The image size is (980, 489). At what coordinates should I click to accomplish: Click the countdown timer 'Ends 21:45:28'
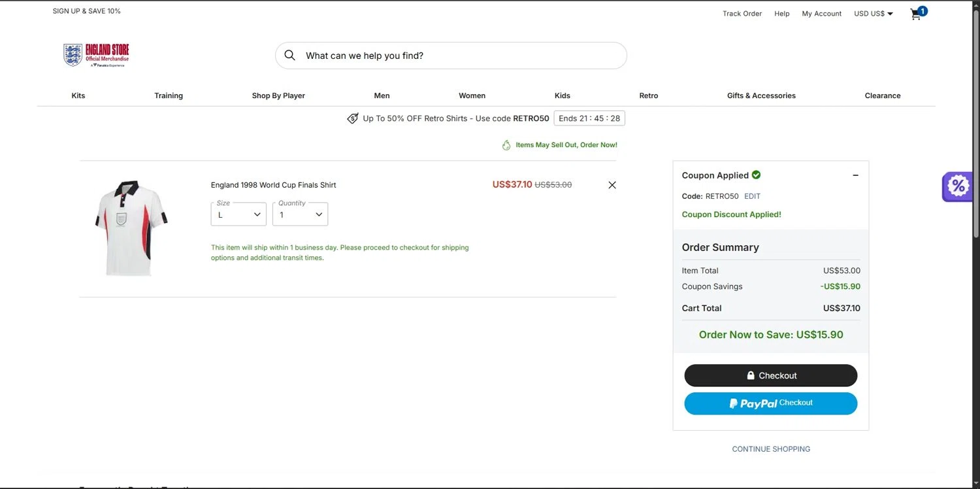[x=589, y=118]
